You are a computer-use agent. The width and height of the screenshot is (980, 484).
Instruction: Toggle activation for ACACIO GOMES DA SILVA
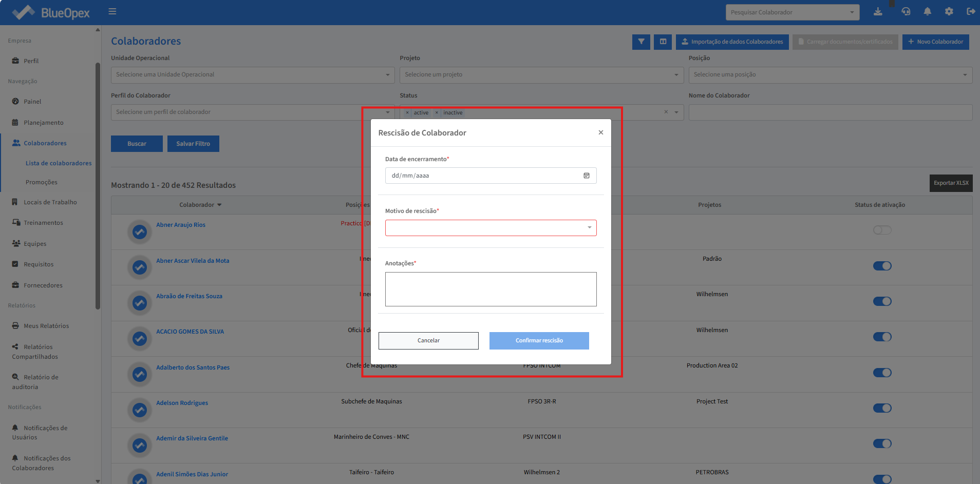point(882,337)
